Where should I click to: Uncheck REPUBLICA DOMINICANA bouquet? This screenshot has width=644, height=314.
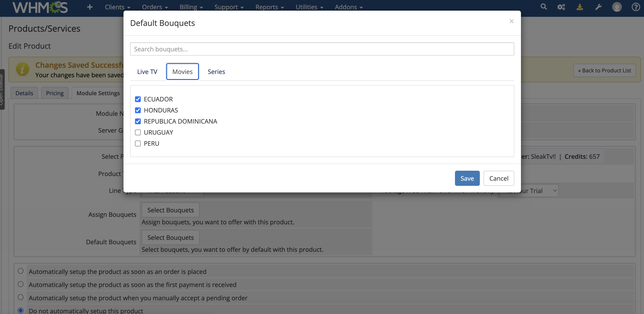tap(138, 121)
